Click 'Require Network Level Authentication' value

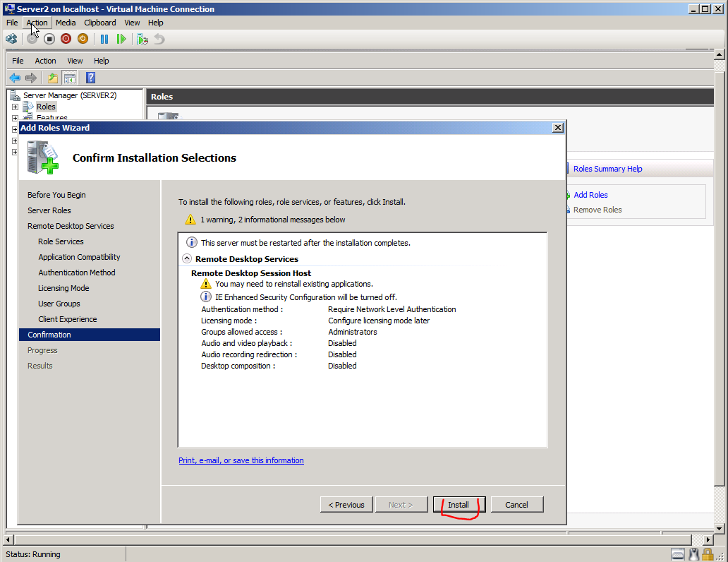point(392,309)
